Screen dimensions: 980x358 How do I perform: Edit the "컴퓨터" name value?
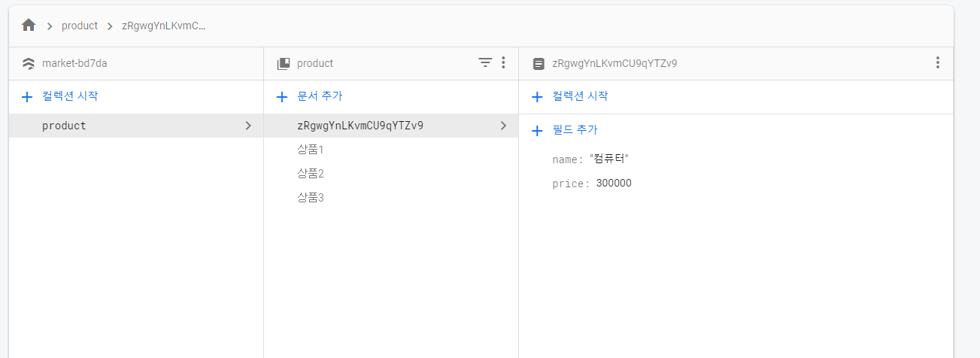click(x=608, y=159)
